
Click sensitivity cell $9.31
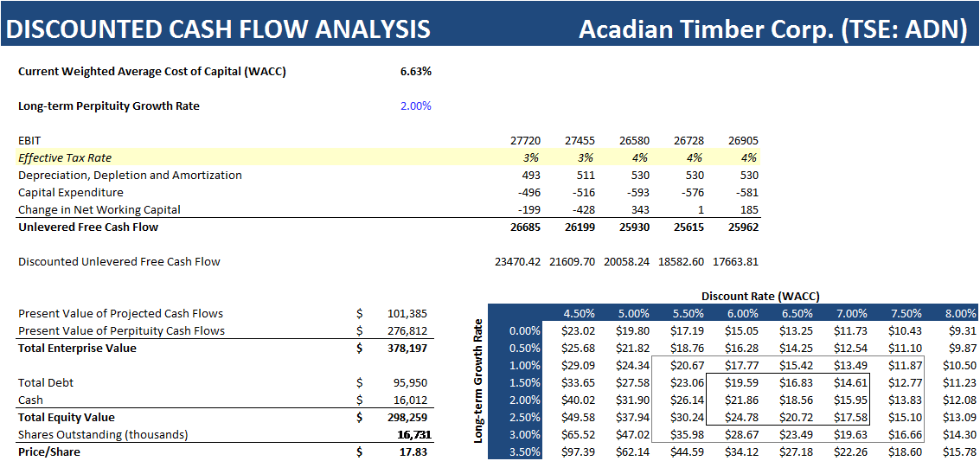click(x=963, y=330)
